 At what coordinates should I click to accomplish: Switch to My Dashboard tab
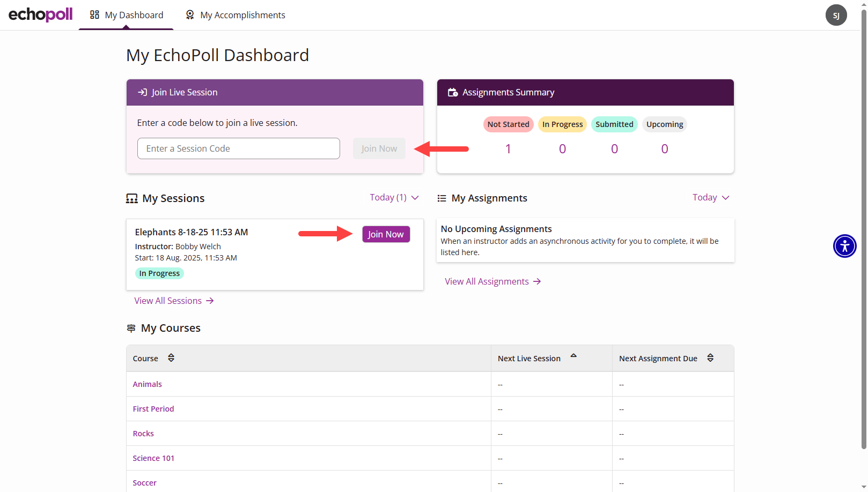pos(127,15)
